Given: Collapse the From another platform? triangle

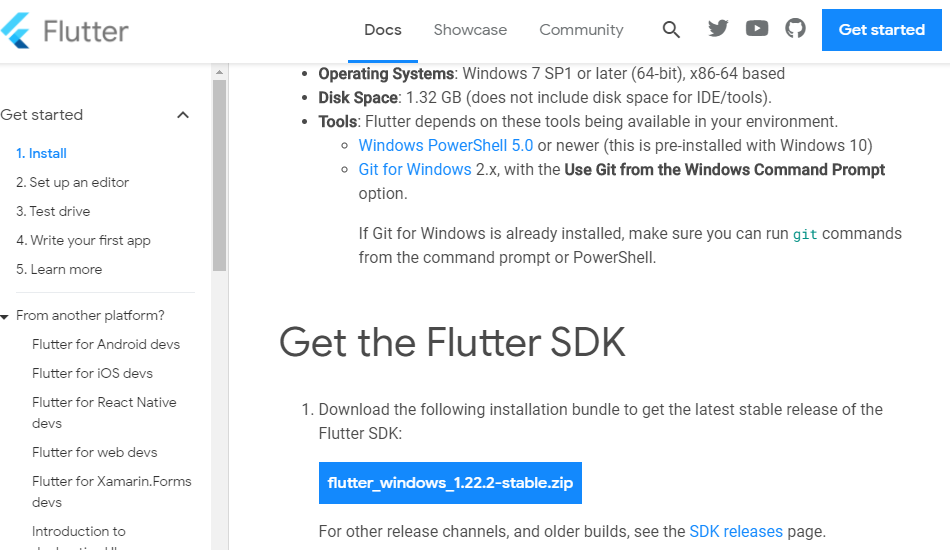Looking at the screenshot, I should [4, 317].
